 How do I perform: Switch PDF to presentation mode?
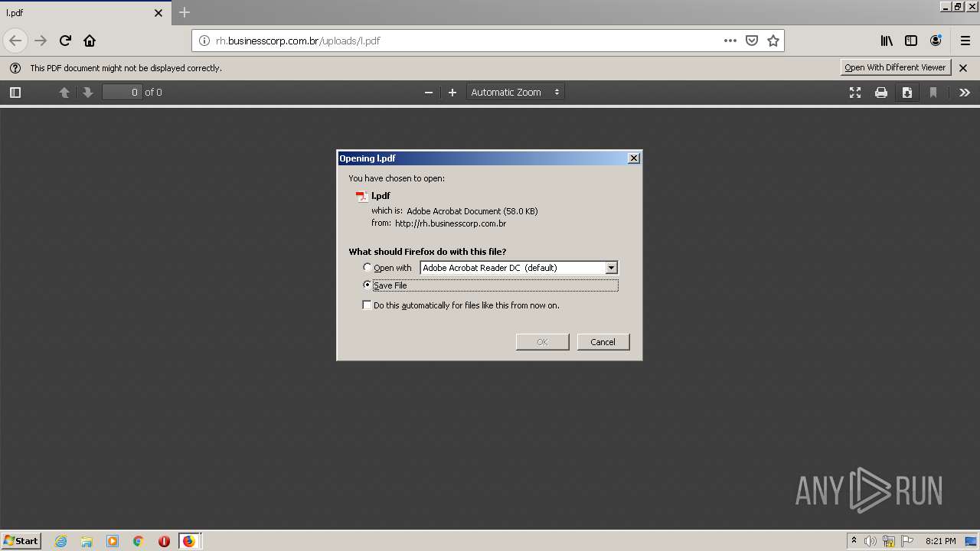[x=855, y=93]
